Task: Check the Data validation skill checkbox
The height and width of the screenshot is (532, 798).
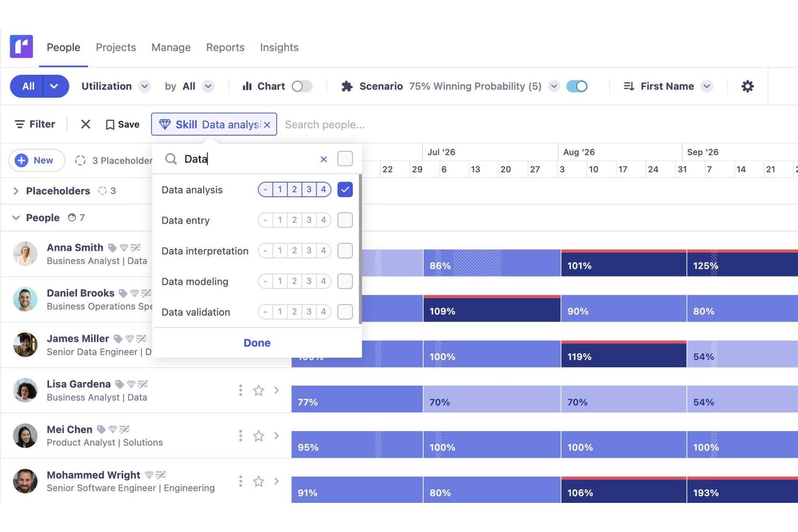Action: pos(345,312)
